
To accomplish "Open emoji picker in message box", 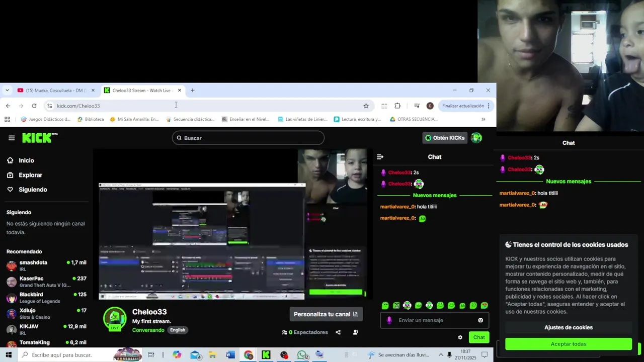I will tap(480, 320).
